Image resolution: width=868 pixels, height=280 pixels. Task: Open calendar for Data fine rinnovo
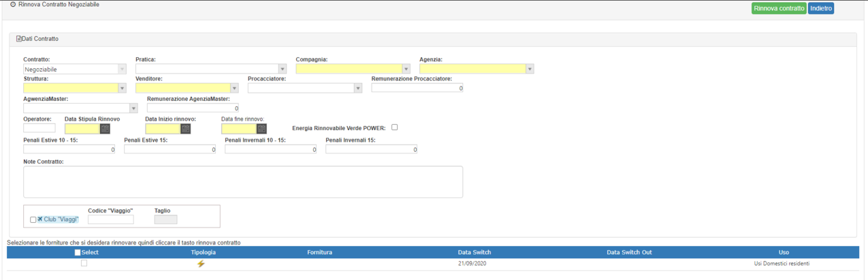point(261,129)
